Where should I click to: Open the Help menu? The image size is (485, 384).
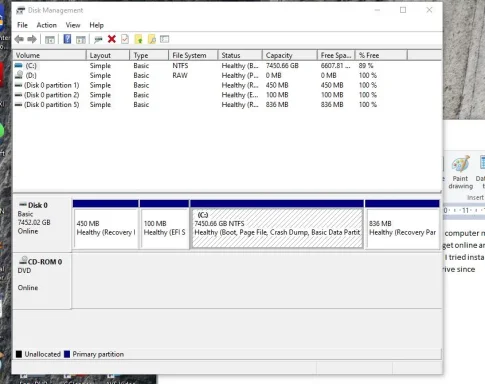[x=96, y=25]
